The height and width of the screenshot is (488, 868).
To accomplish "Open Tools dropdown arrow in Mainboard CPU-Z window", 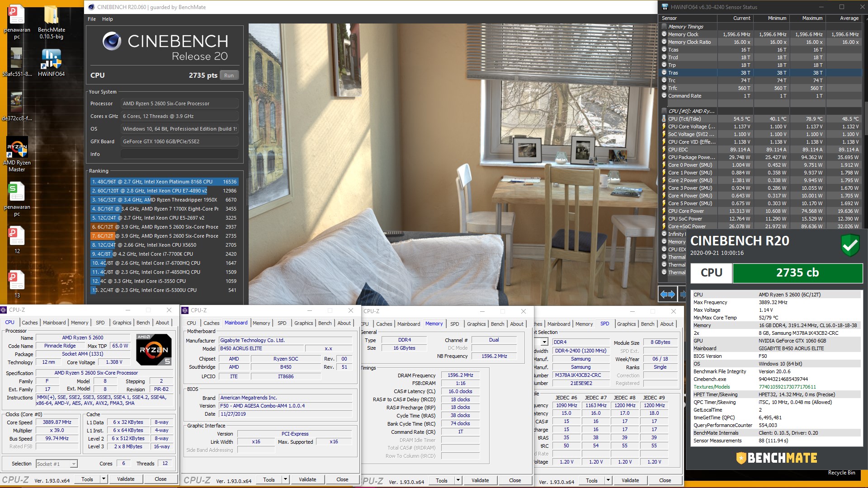I will coord(285,479).
